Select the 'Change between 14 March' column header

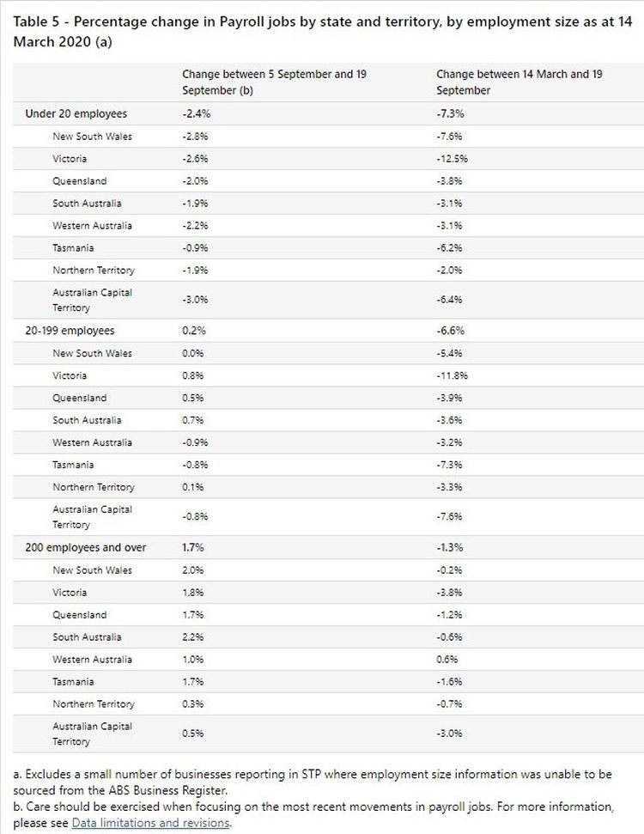click(x=519, y=82)
